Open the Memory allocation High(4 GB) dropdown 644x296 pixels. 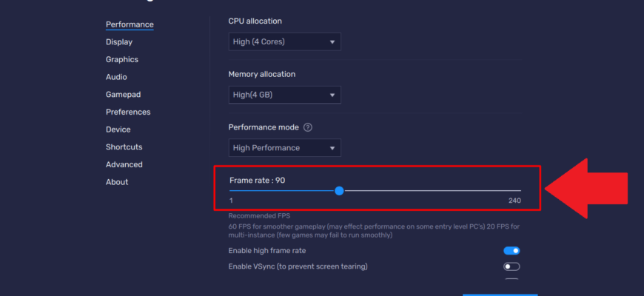coord(285,95)
